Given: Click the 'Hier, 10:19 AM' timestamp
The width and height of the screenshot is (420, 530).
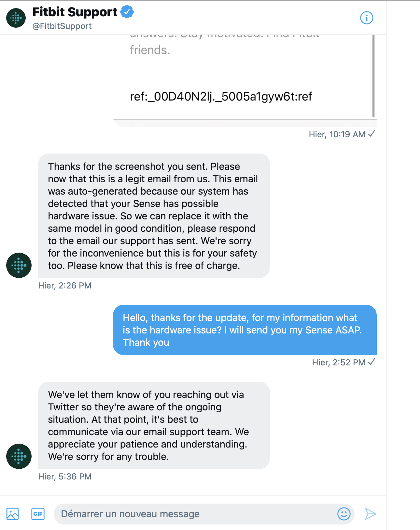Looking at the screenshot, I should point(337,134).
